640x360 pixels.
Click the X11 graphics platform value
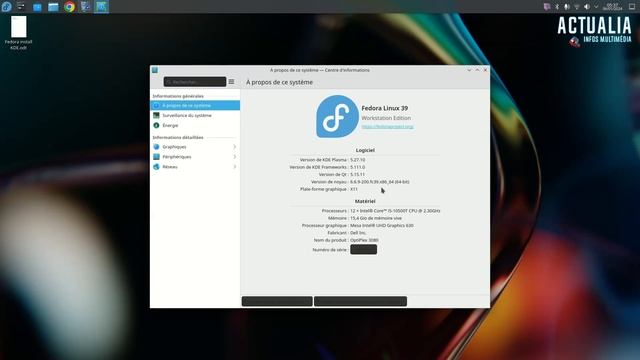pyautogui.click(x=353, y=189)
